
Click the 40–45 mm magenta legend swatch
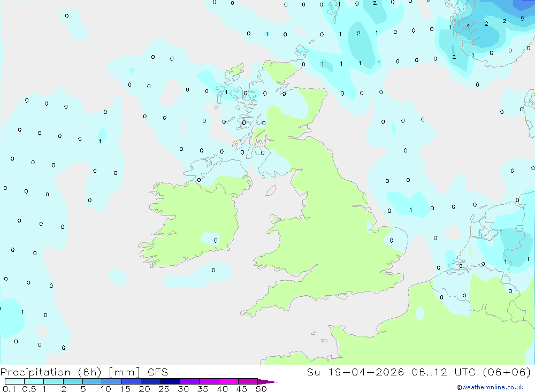[x=228, y=381]
